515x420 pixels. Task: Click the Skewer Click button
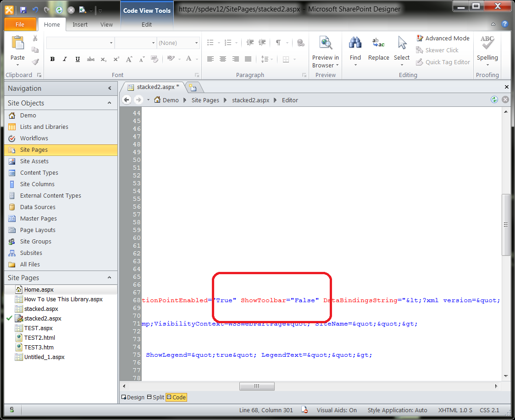coord(437,50)
